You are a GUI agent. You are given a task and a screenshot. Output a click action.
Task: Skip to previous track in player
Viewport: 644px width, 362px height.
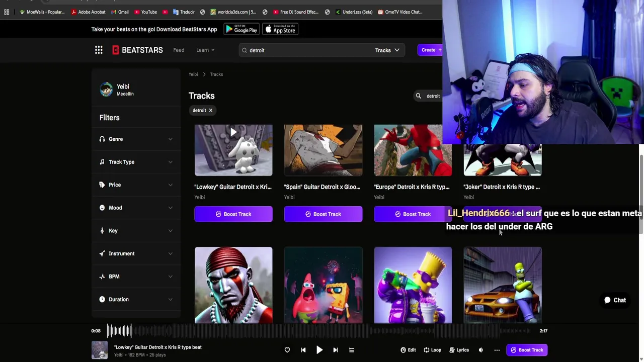[x=303, y=350]
